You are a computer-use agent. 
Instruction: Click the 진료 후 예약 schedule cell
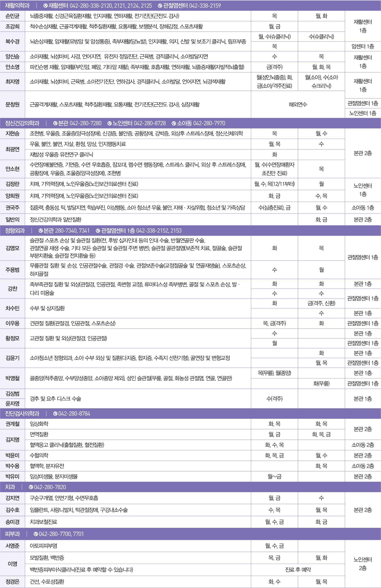(x=298, y=570)
